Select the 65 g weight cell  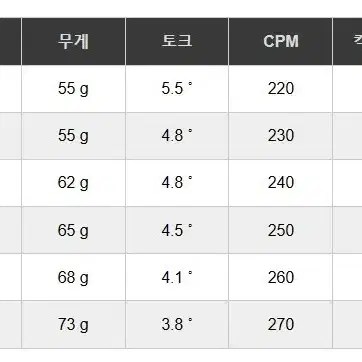click(x=73, y=230)
